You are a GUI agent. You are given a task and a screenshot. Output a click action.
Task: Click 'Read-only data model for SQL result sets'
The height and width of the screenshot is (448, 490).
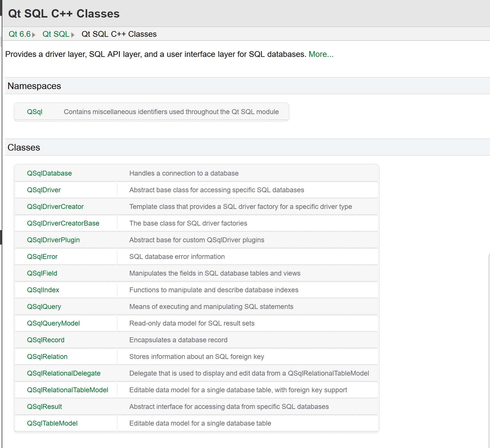[x=192, y=323]
